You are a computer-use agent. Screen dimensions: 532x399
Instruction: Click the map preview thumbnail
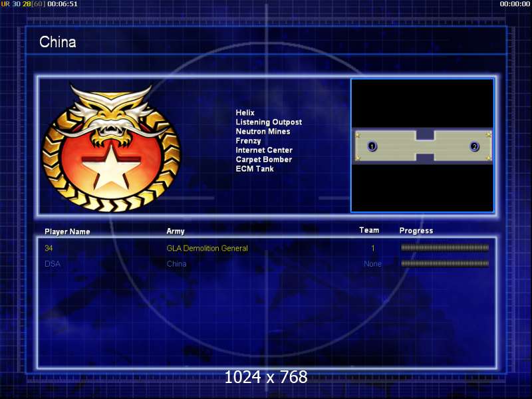coord(422,146)
